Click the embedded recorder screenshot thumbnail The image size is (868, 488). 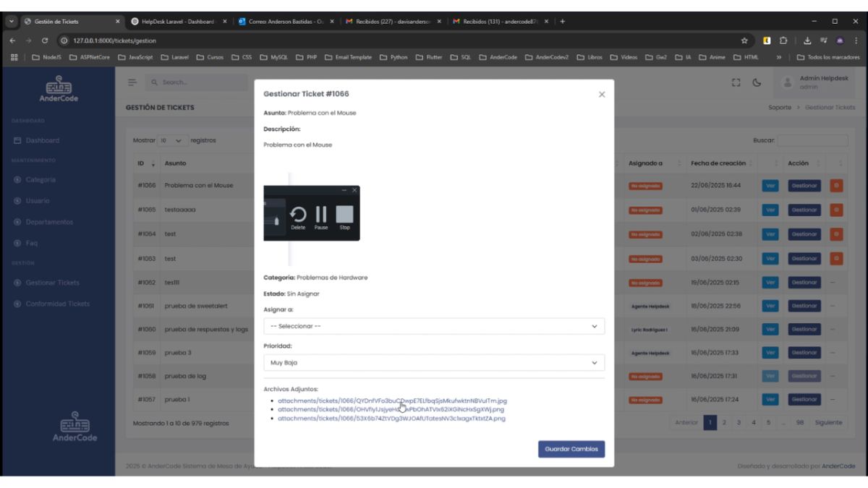(312, 214)
